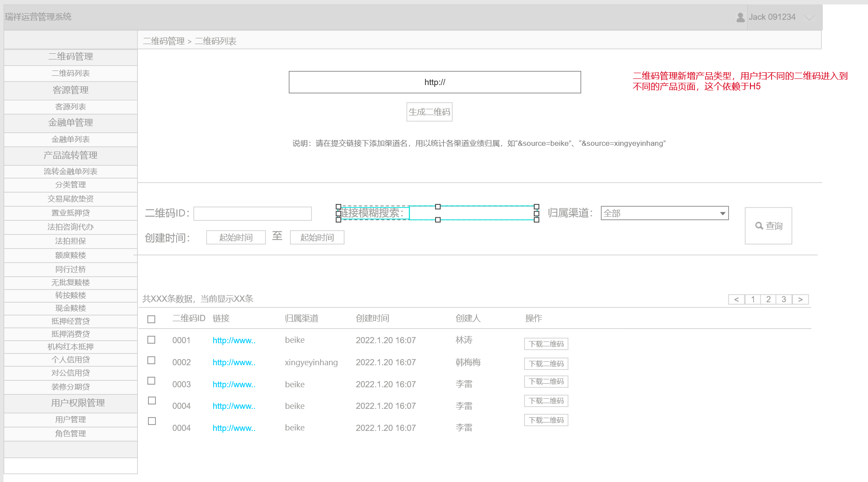Viewport: 868px width, 482px height.
Task: Open 客源列表 in the sidebar
Action: [70, 107]
